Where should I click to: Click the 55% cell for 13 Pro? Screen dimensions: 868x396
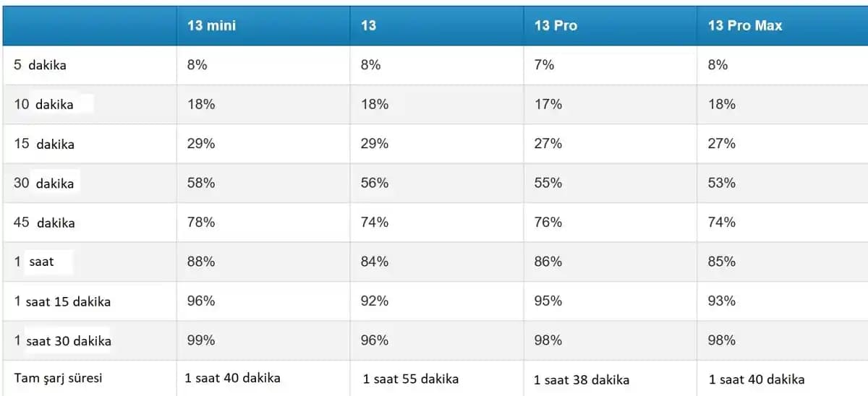548,183
